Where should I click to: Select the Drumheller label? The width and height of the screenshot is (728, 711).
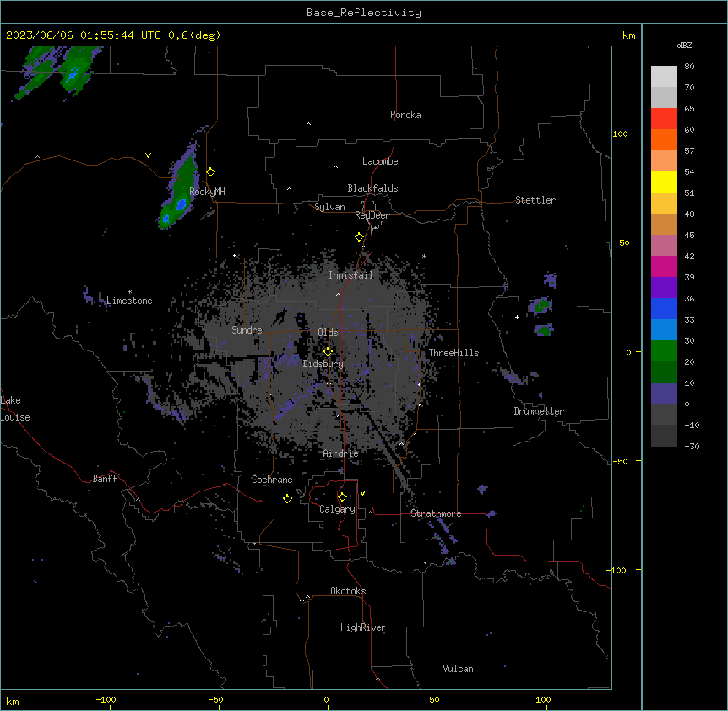(539, 411)
